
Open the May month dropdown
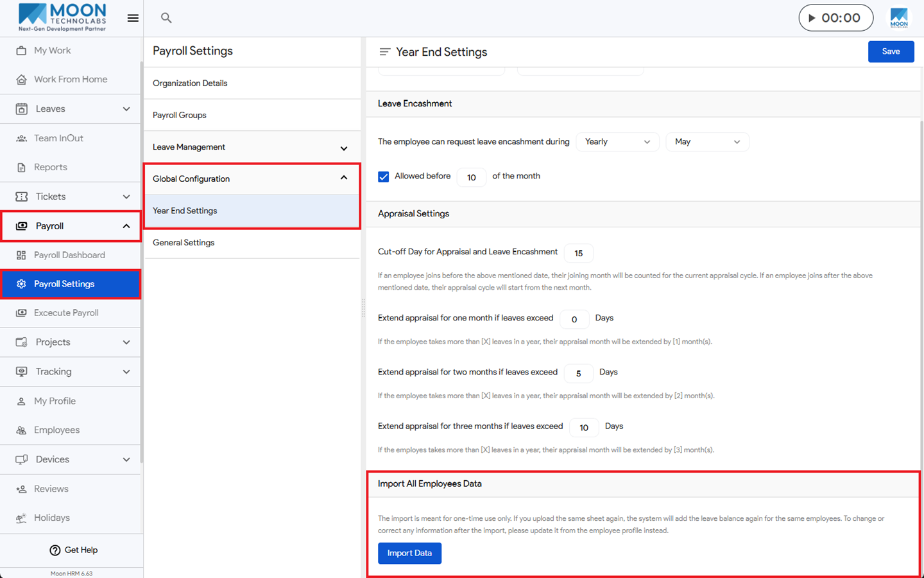click(707, 142)
